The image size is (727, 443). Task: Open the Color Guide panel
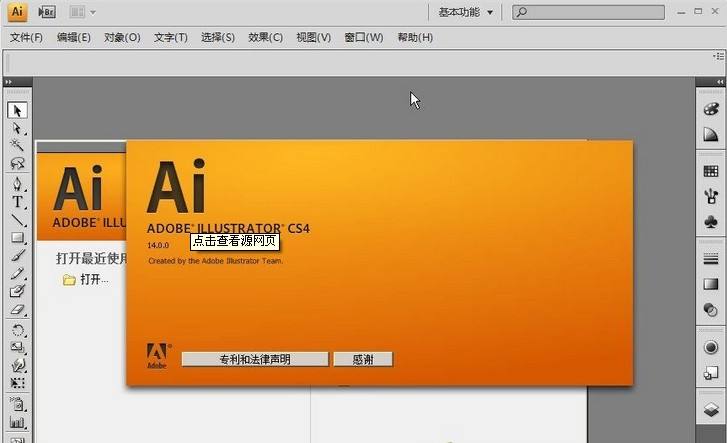tap(711, 135)
